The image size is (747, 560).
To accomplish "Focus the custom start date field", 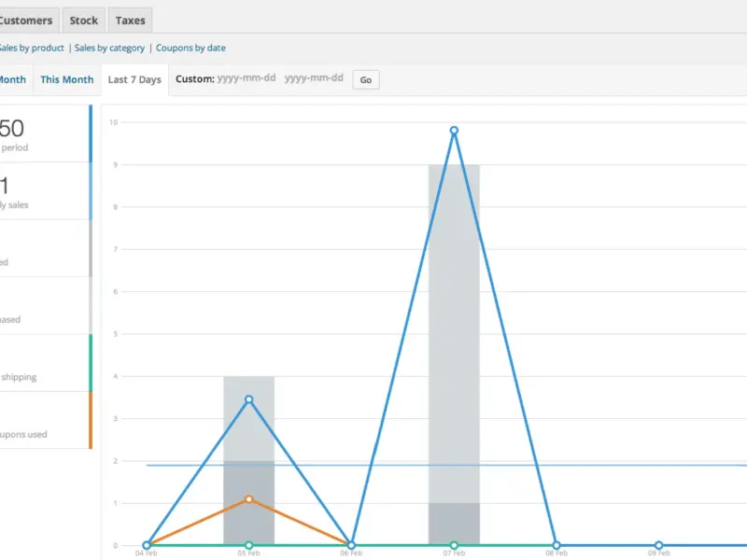I will pyautogui.click(x=247, y=78).
